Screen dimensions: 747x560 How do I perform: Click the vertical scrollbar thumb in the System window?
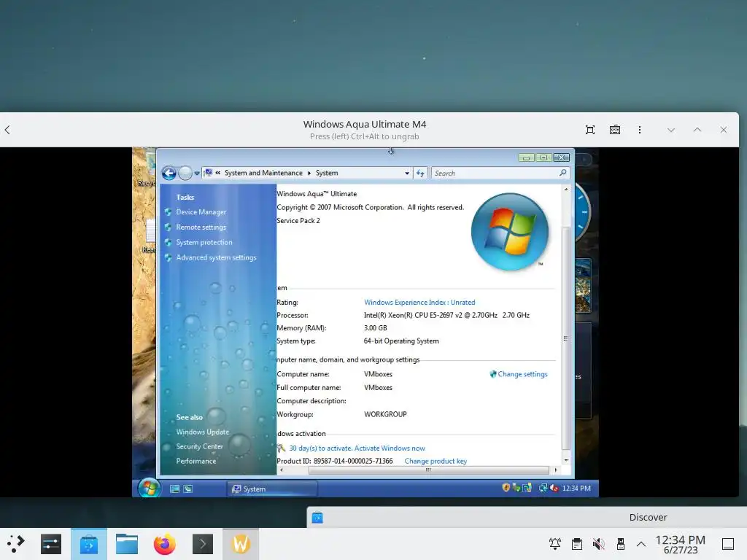566,338
